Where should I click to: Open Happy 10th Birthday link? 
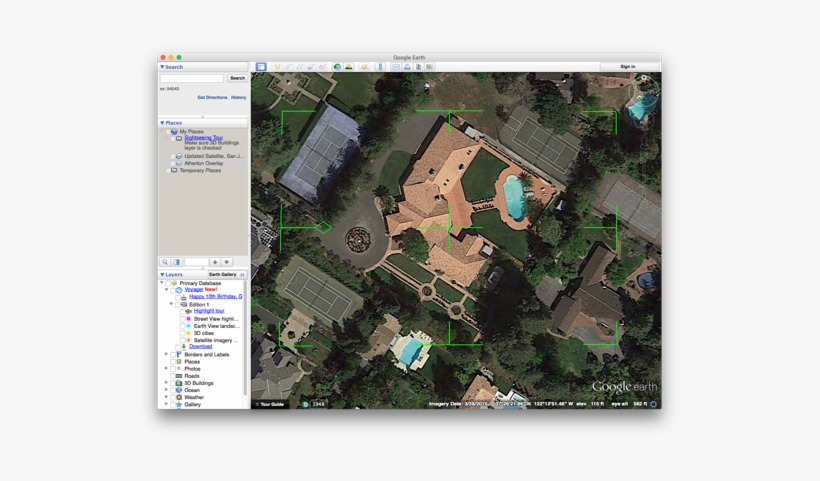pyautogui.click(x=215, y=296)
